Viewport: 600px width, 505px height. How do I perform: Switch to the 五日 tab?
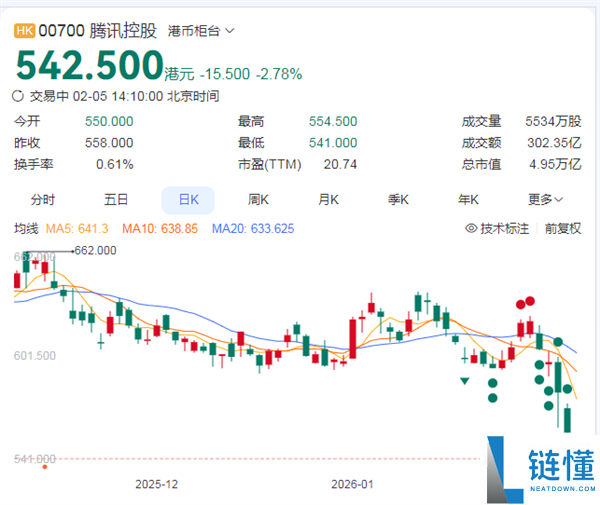point(116,200)
